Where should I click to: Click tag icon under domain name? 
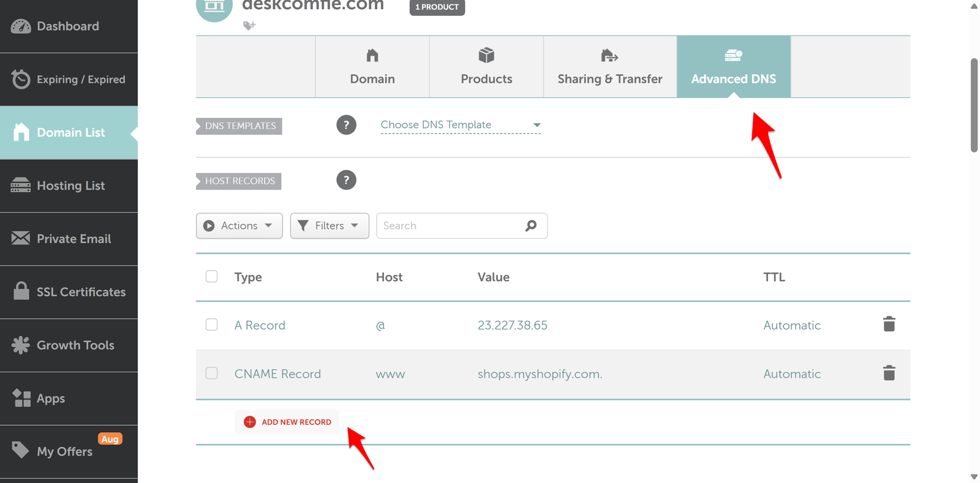click(249, 25)
